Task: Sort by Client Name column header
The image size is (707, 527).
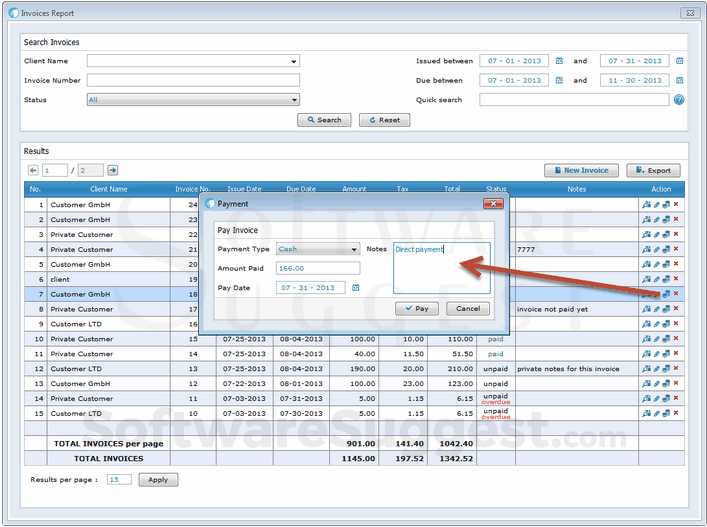Action: click(108, 189)
